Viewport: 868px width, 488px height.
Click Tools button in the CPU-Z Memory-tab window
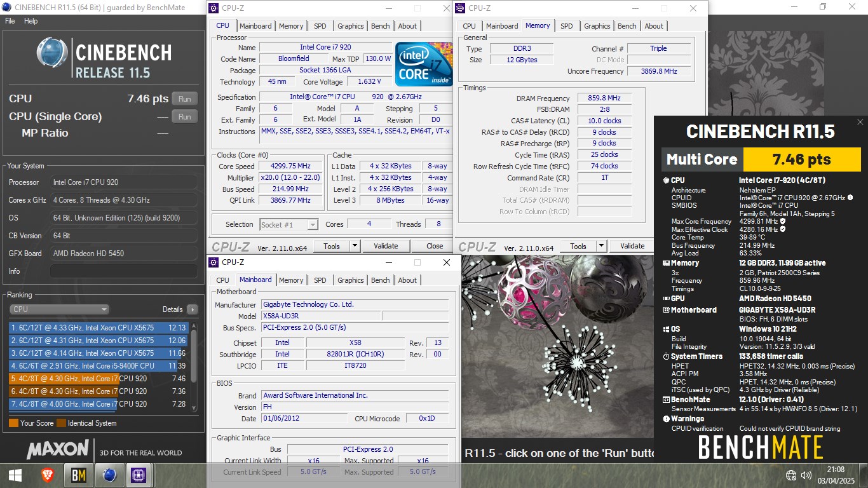point(578,246)
